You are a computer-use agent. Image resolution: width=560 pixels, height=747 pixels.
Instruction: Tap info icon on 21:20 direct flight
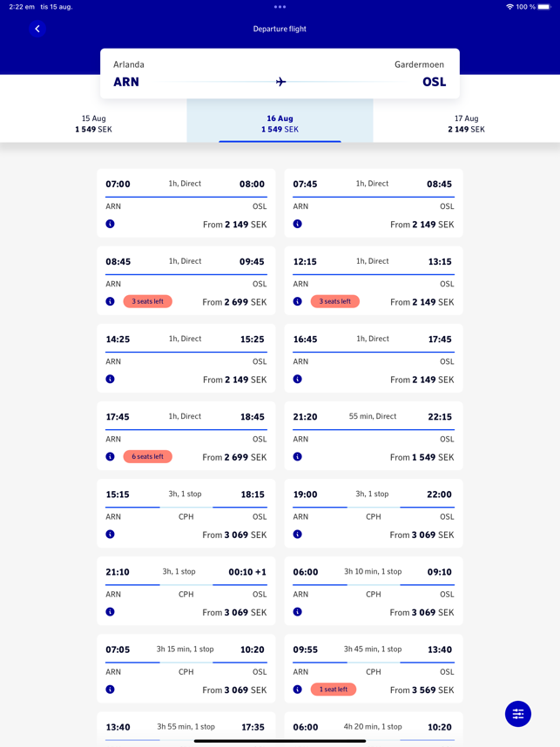pyautogui.click(x=297, y=456)
